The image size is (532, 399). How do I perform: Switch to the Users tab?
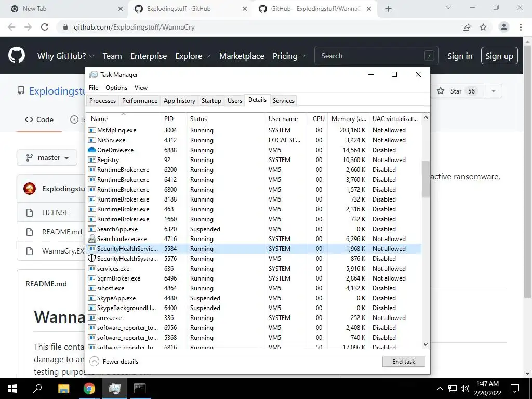[x=235, y=101]
